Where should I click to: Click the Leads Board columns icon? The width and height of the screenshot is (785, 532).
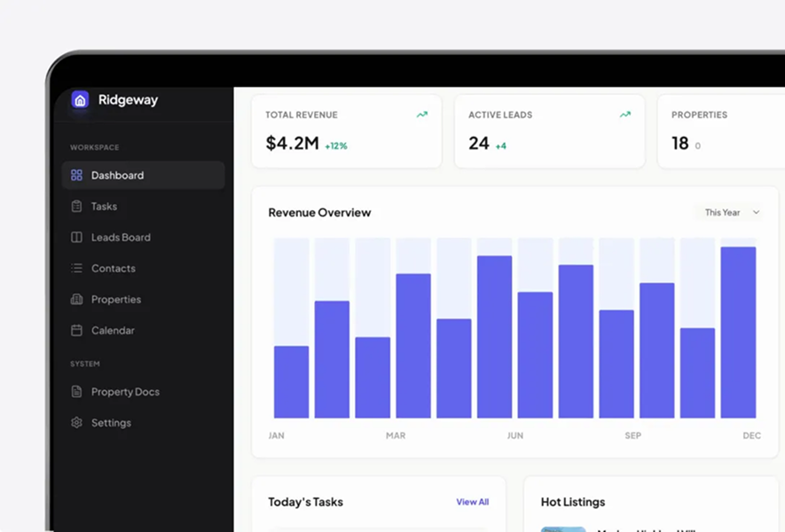click(x=76, y=238)
